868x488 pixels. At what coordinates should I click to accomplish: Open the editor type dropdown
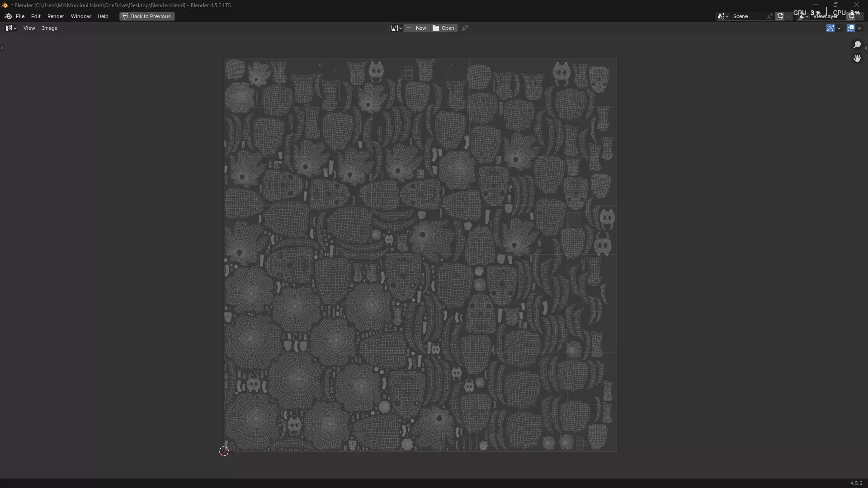11,28
